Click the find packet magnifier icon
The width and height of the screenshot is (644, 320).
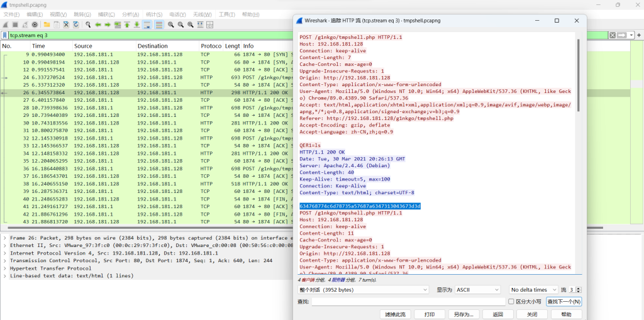87,25
